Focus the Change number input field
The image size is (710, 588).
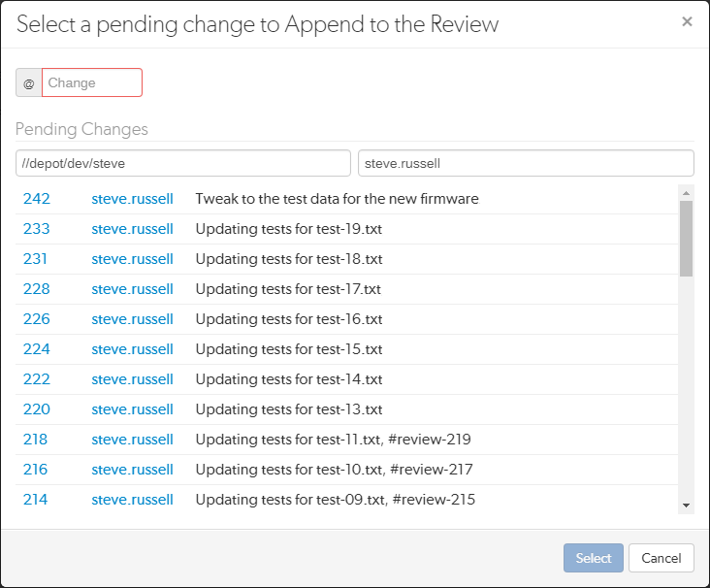coord(92,82)
